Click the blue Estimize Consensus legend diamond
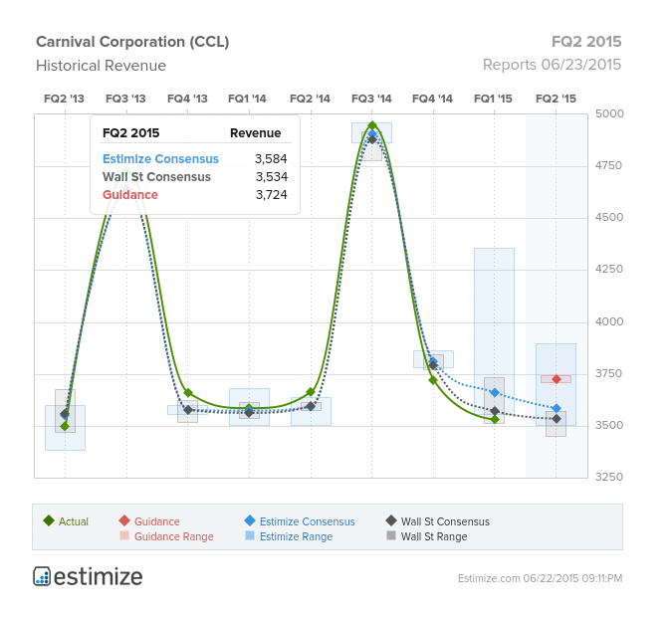The image size is (672, 617). click(x=250, y=520)
